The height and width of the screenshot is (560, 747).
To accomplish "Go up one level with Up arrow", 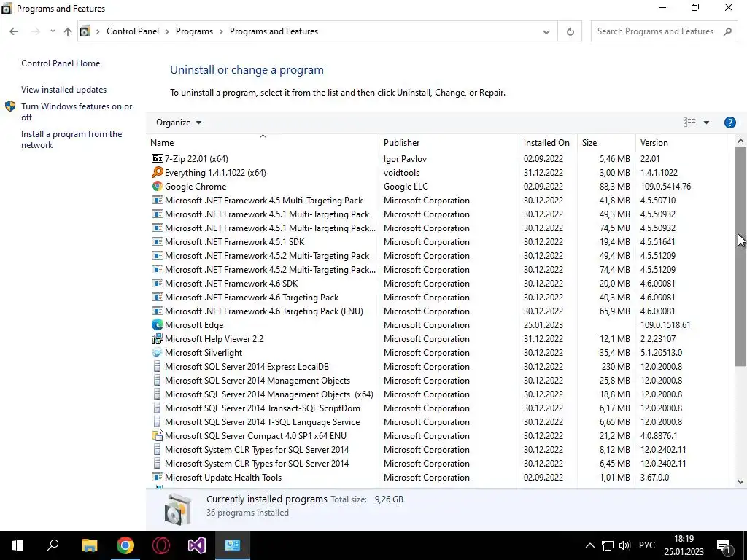I will [68, 31].
